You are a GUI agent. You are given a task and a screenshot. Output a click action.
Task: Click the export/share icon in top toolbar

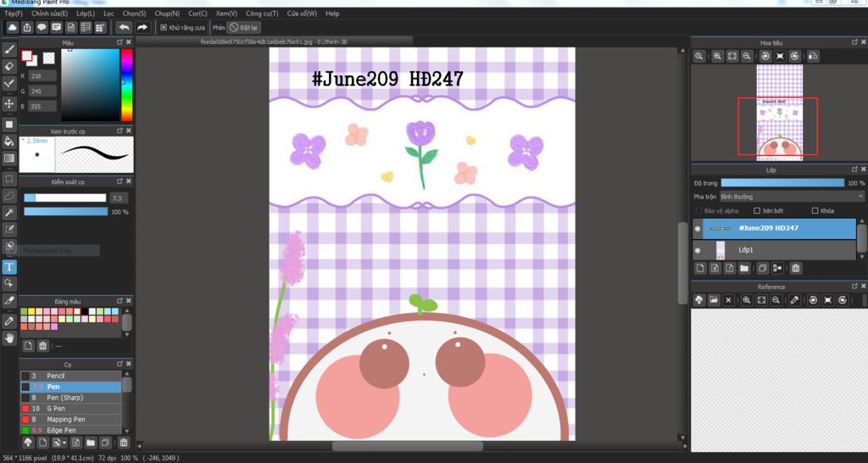27,27
